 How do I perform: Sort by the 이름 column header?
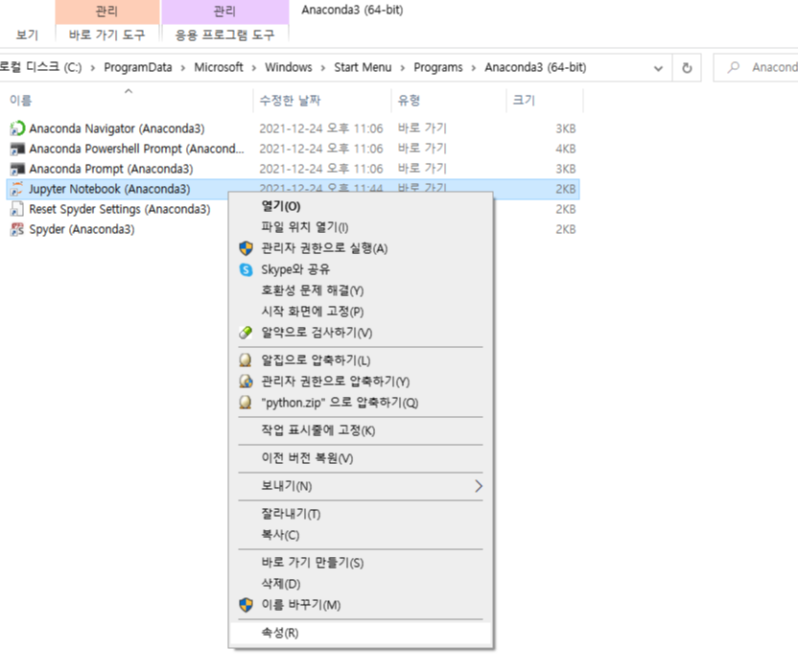128,101
